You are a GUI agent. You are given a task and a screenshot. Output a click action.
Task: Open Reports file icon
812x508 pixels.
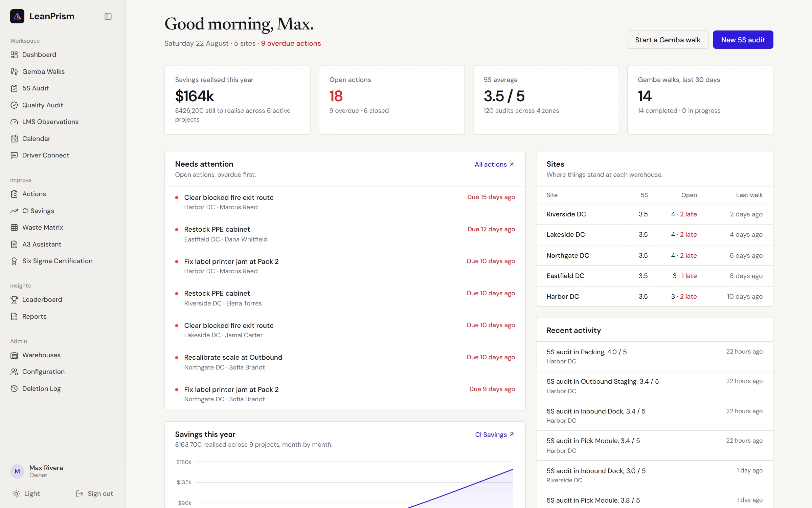coord(14,316)
